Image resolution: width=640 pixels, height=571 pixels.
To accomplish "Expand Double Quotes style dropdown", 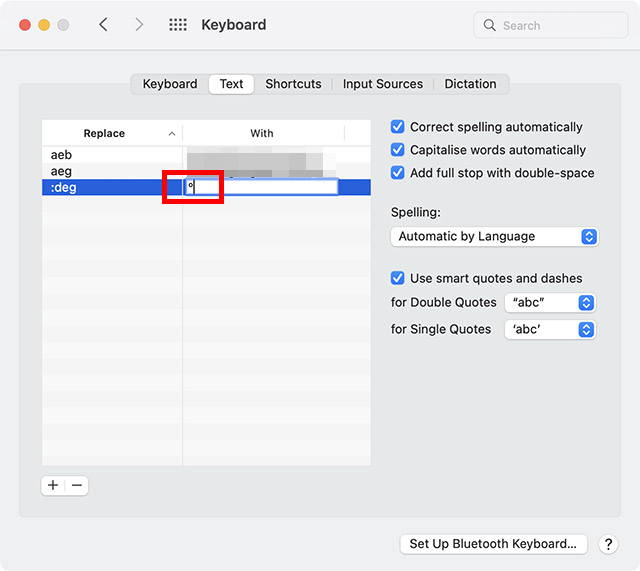I will (550, 302).
